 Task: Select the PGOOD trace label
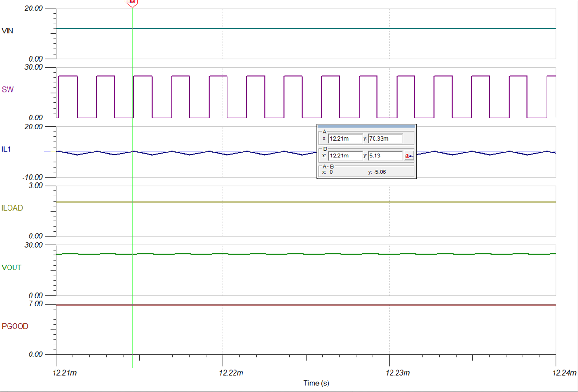(15, 326)
